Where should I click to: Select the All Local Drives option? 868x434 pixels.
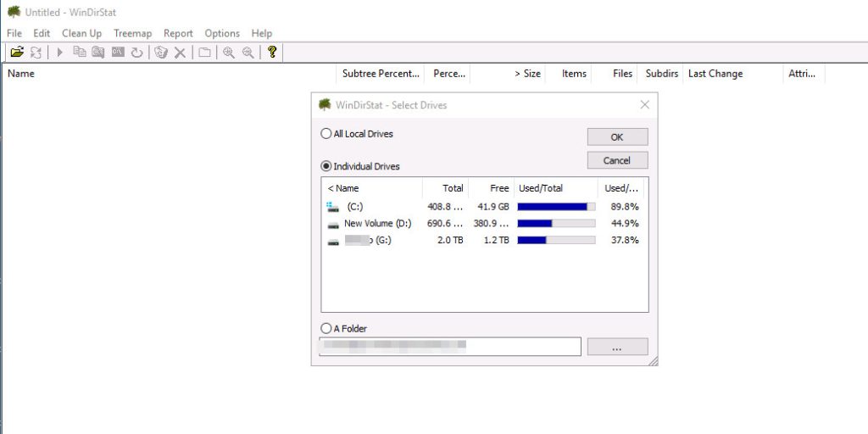[x=326, y=134]
